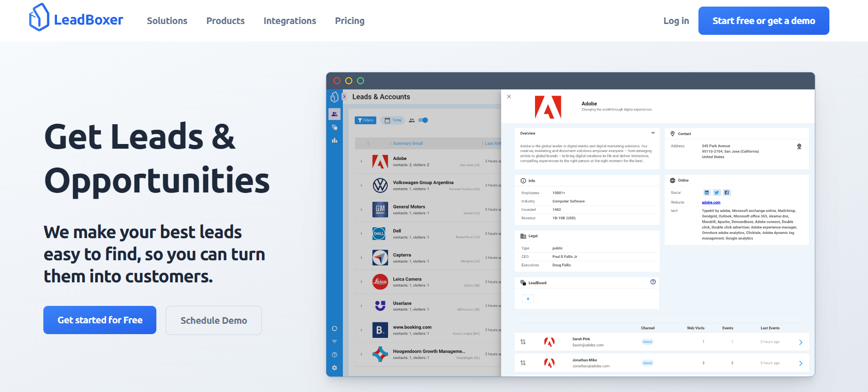Expand the Userlane lead row
The width and height of the screenshot is (868, 392).
click(x=361, y=306)
